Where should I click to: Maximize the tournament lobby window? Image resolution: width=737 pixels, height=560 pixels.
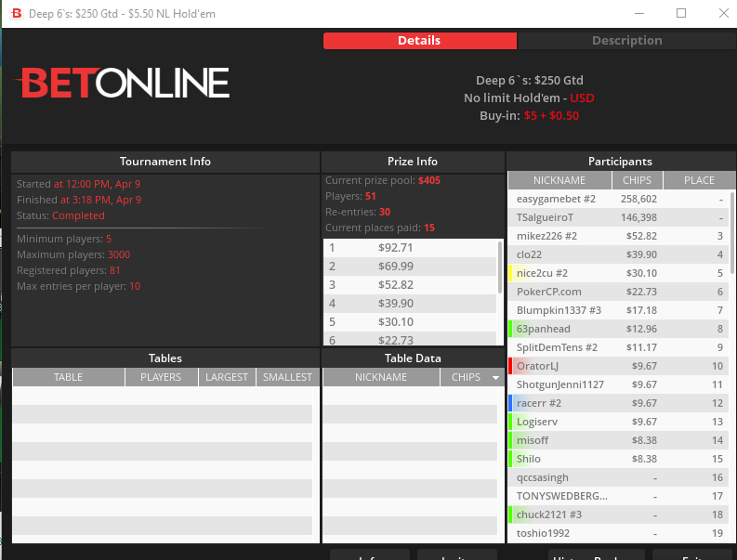681,13
